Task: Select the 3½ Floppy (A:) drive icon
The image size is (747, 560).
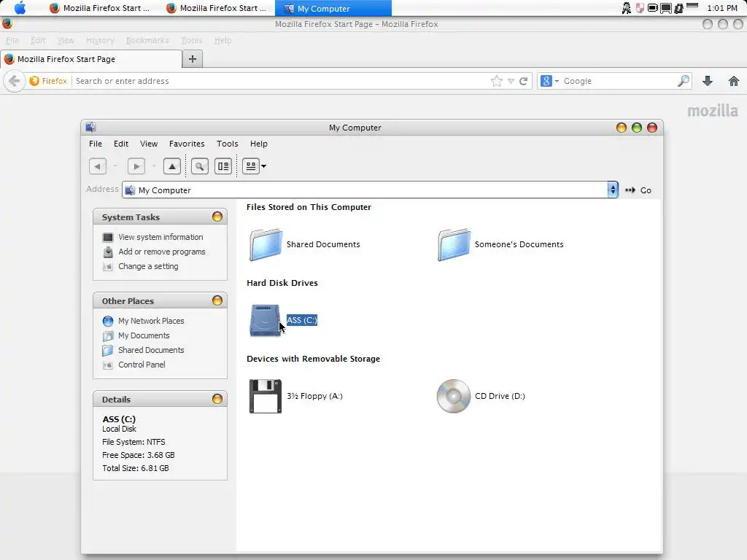Action: point(266,396)
